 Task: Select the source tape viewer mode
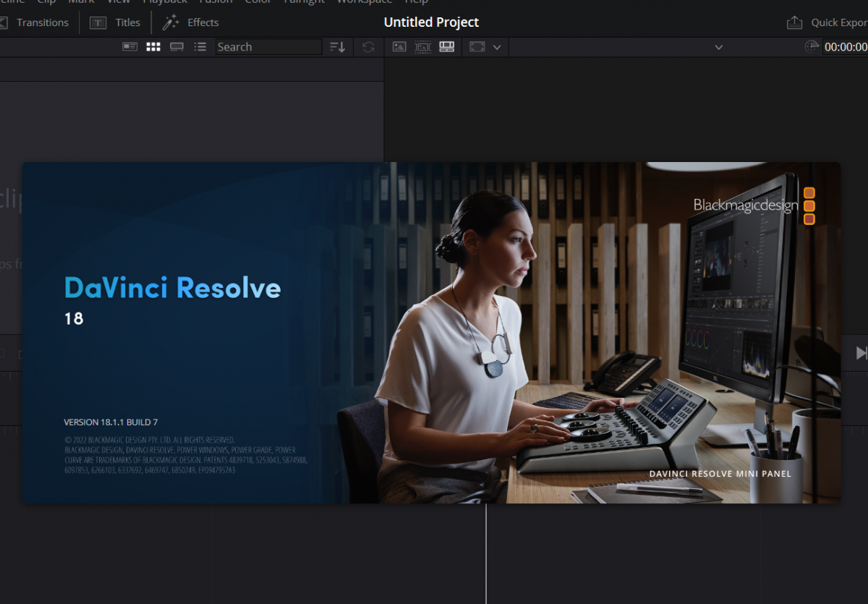pyautogui.click(x=423, y=47)
